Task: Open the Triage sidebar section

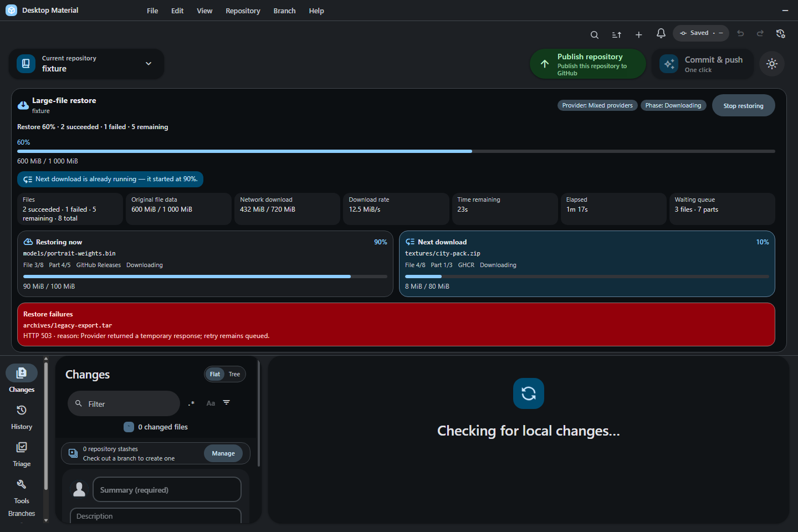Action: (x=22, y=454)
